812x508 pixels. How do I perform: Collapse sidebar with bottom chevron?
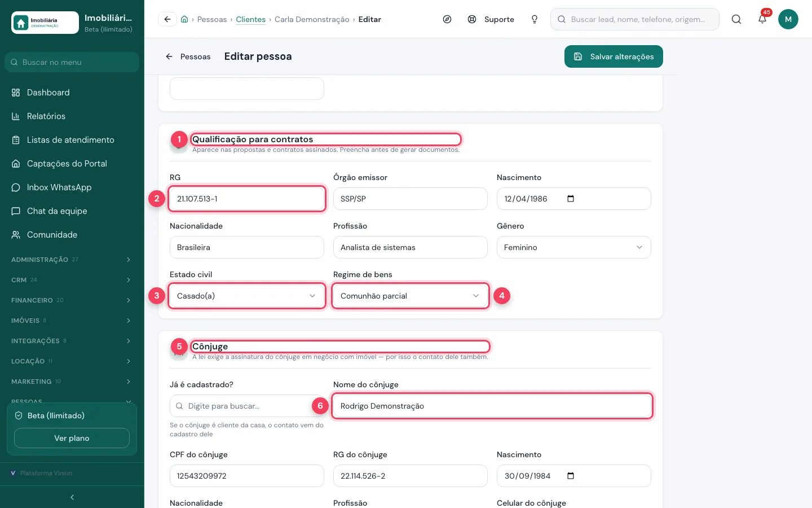pos(72,497)
